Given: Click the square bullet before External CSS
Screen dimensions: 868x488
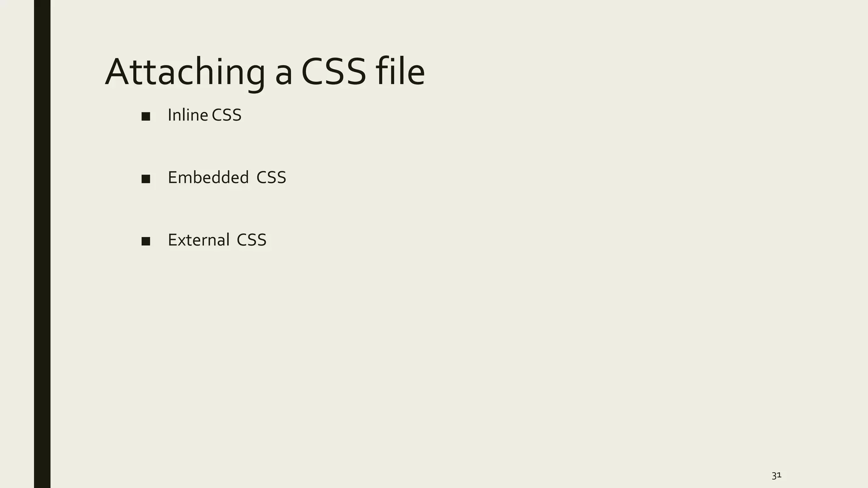Looking at the screenshot, I should 146,241.
